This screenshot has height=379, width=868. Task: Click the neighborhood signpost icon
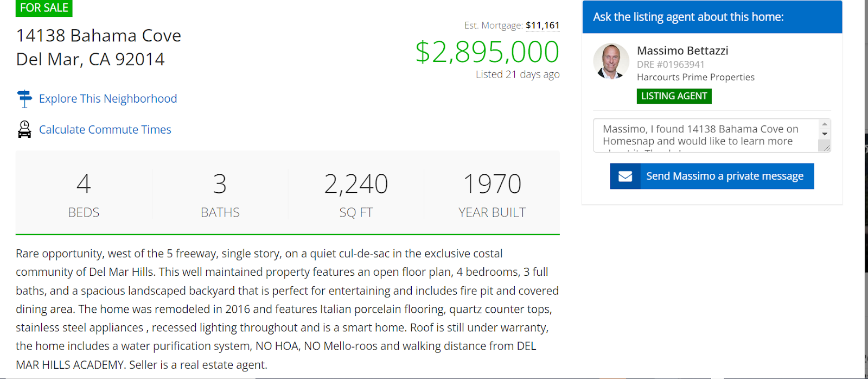pos(24,99)
